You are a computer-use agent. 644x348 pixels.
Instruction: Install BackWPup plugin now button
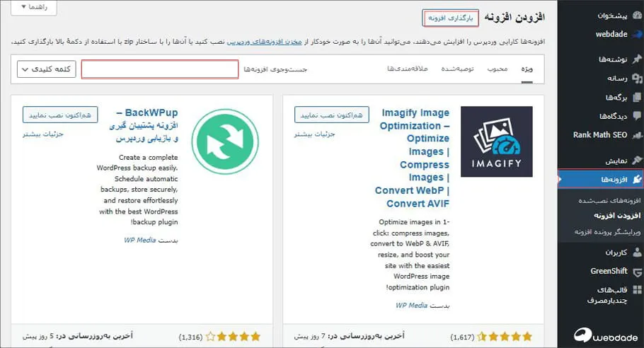coord(60,115)
